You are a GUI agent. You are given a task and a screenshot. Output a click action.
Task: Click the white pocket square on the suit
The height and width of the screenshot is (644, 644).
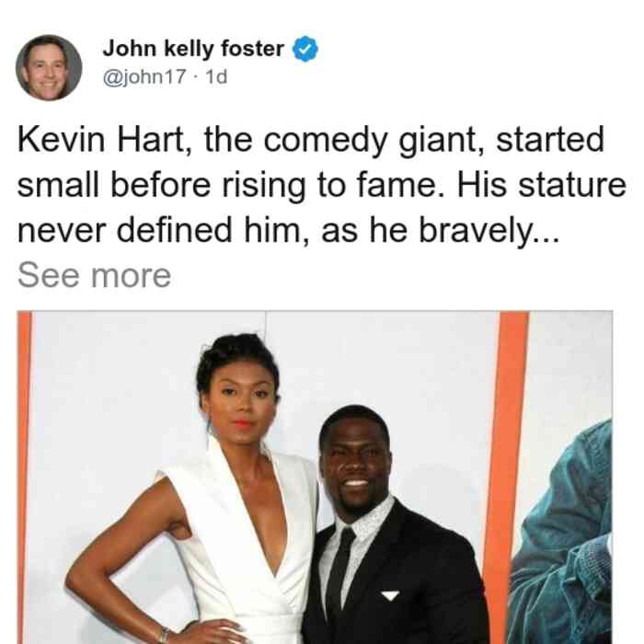tap(389, 595)
